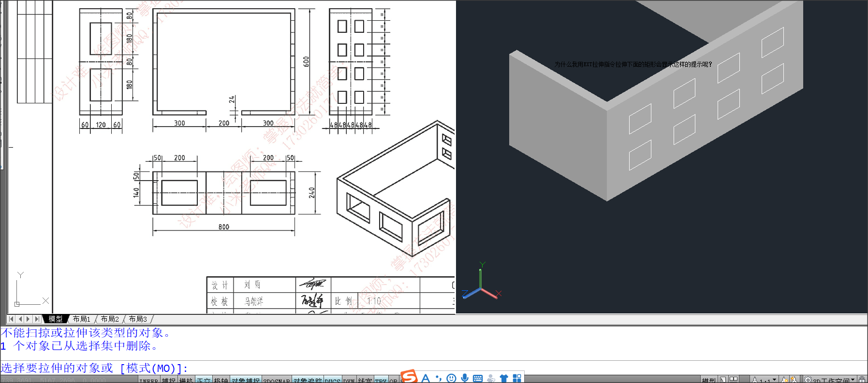Click the 模型 model tab

(x=55, y=319)
